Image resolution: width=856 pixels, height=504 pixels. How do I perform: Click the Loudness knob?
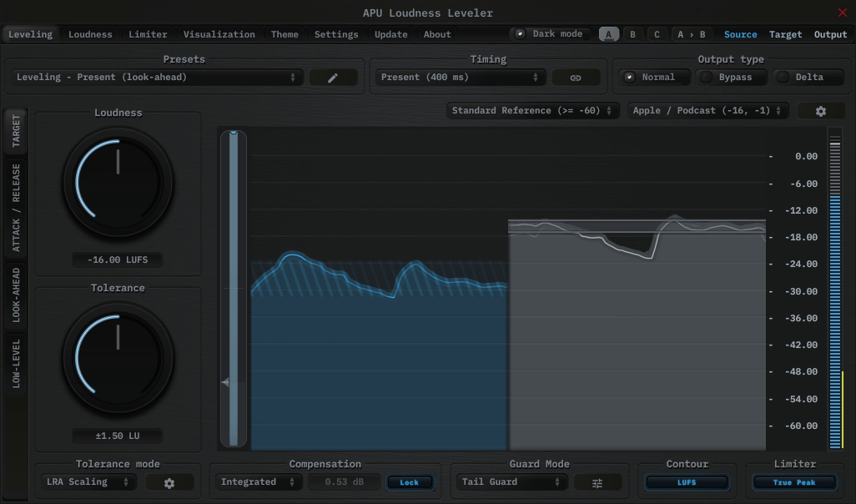[x=118, y=181]
